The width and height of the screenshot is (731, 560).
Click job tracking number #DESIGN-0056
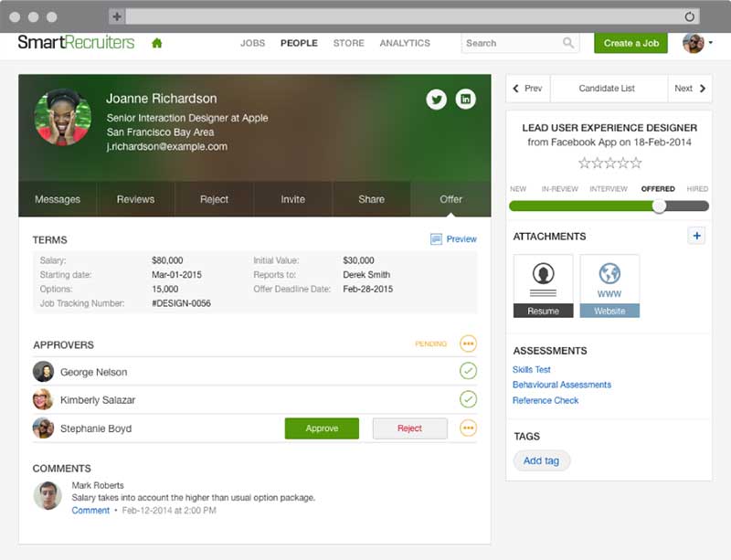pos(181,303)
